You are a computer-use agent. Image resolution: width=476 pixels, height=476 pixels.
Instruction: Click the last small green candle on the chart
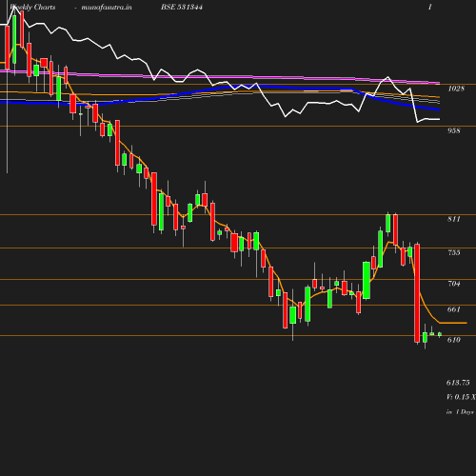coord(440,334)
